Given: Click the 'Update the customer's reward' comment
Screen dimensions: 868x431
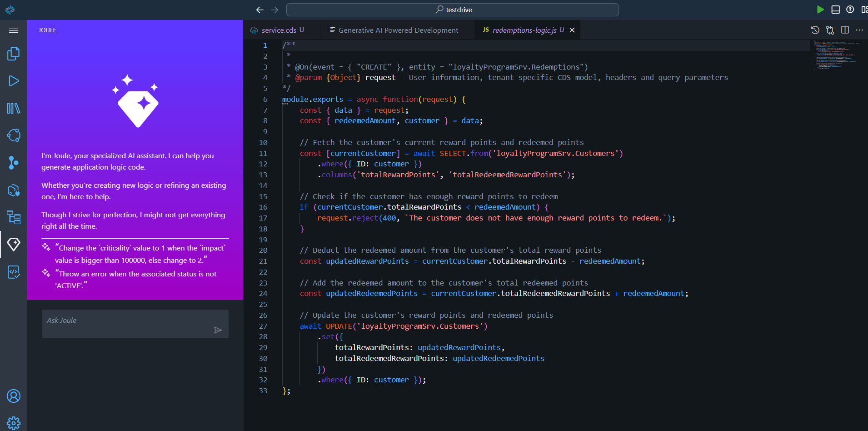Looking at the screenshot, I should coord(426,316).
